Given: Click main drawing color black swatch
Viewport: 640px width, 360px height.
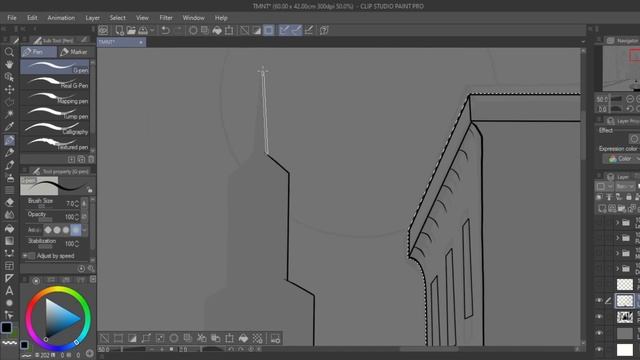Looking at the screenshot, I should coord(6,327).
